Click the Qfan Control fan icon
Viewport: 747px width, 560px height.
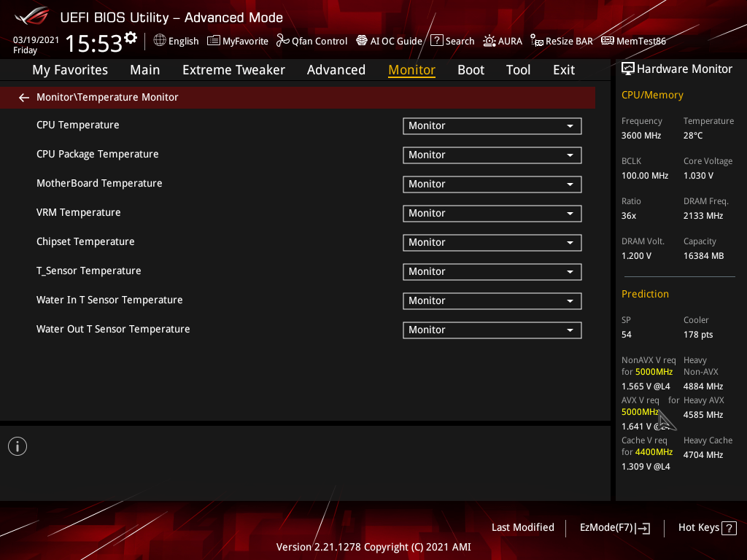(282, 41)
